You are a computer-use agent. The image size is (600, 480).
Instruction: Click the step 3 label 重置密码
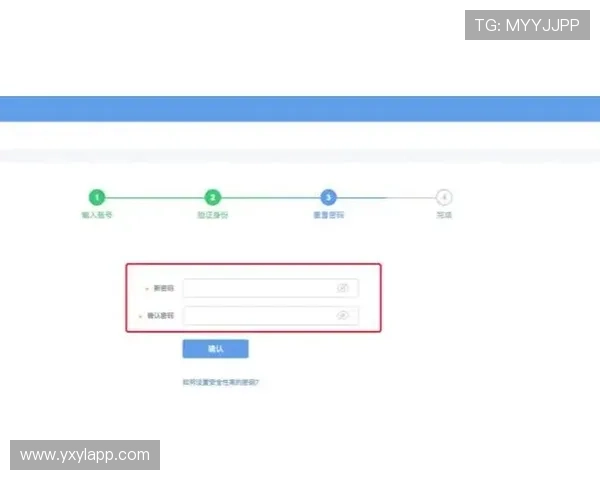tap(328, 215)
